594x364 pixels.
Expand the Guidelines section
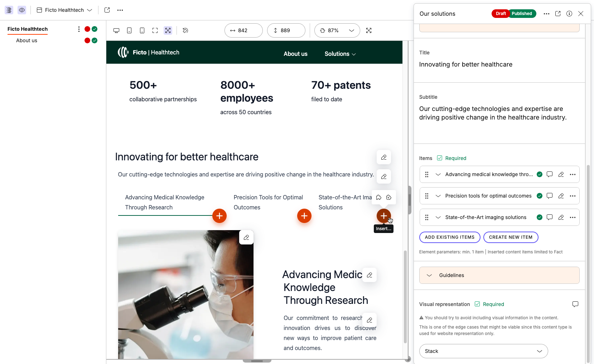[x=430, y=275]
